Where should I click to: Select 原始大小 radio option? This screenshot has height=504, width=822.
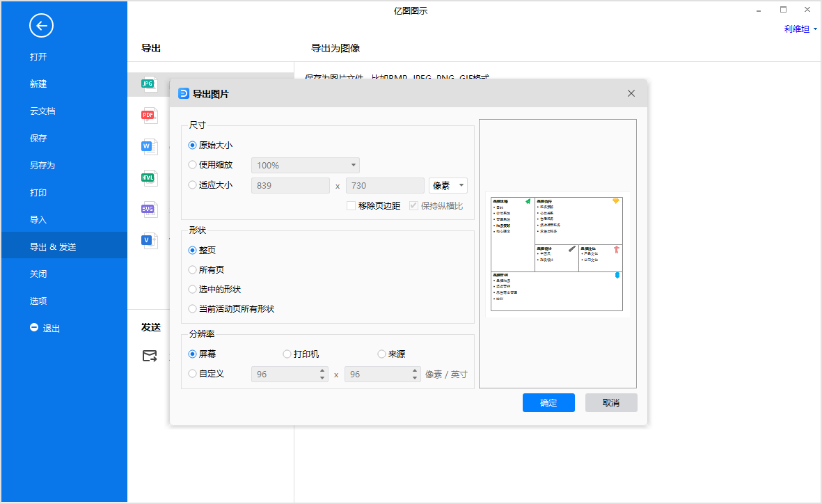(x=192, y=145)
